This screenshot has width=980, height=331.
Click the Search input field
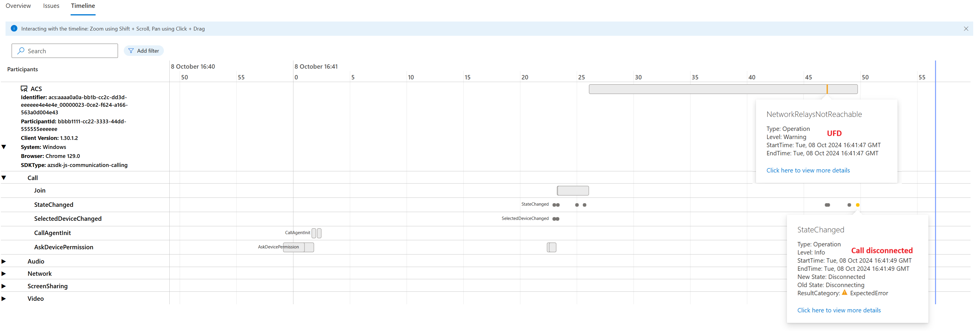click(65, 51)
